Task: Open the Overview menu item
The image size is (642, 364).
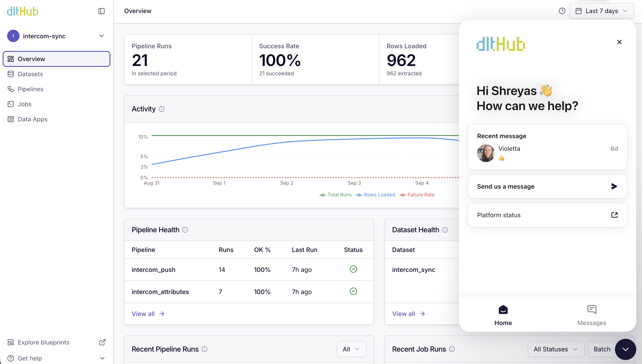Action: (56, 59)
